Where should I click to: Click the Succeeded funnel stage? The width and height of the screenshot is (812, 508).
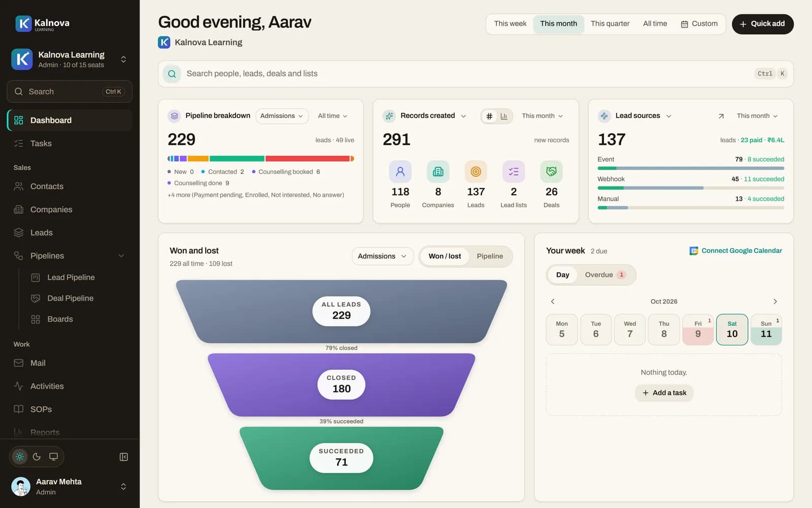342,458
